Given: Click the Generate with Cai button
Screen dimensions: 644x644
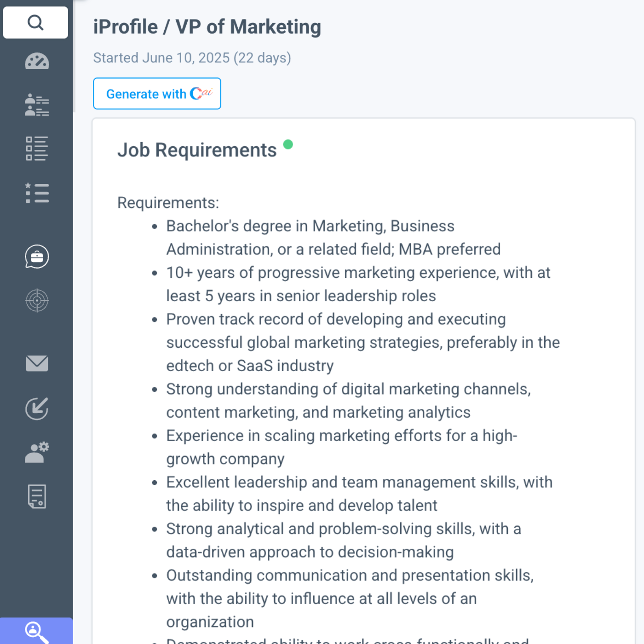Looking at the screenshot, I should 157,93.
